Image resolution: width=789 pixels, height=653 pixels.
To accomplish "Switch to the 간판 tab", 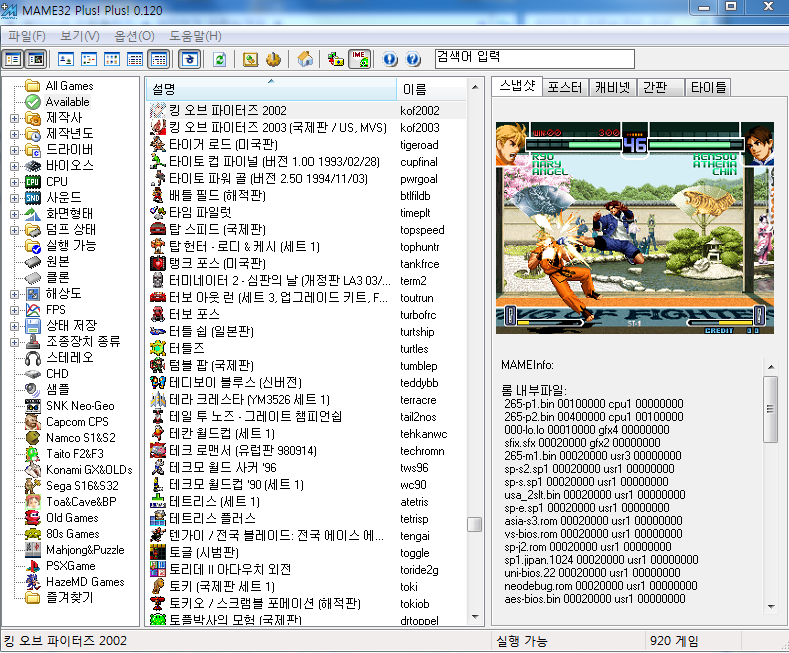I will (660, 88).
